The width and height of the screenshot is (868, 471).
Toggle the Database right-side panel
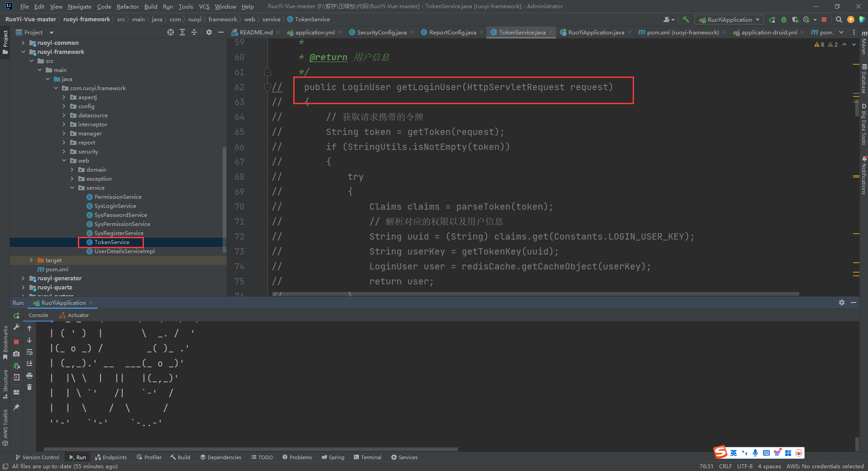[x=863, y=79]
